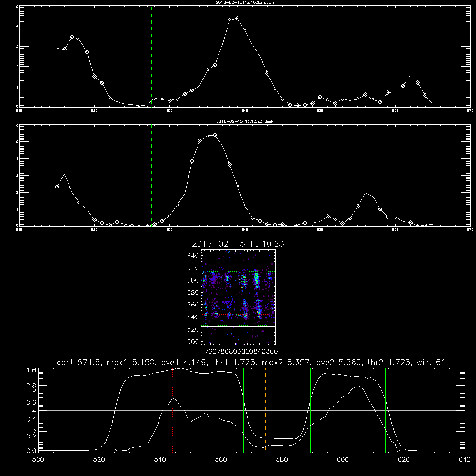
Task: Click the left green dashed line in dawn plot
Action: tap(151, 56)
